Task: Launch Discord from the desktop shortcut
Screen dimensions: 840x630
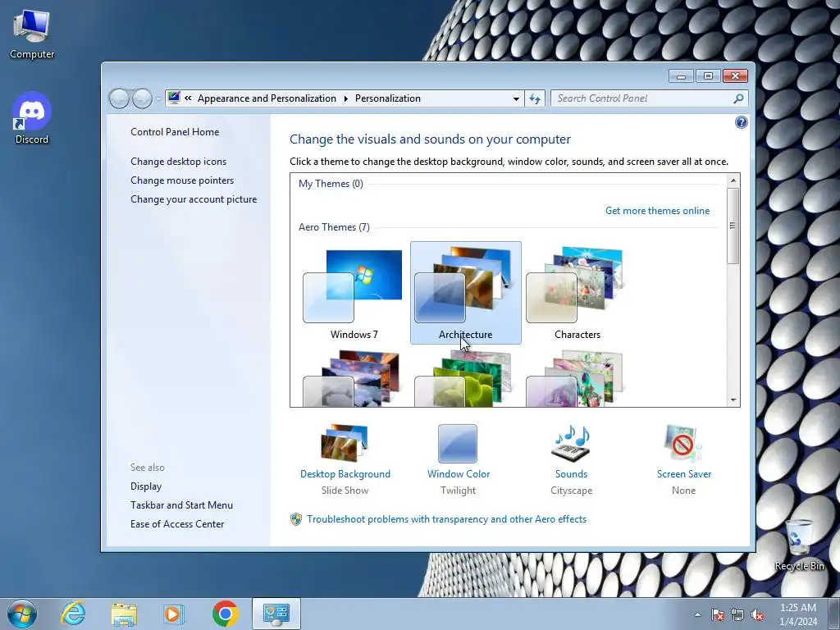Action: point(32,118)
